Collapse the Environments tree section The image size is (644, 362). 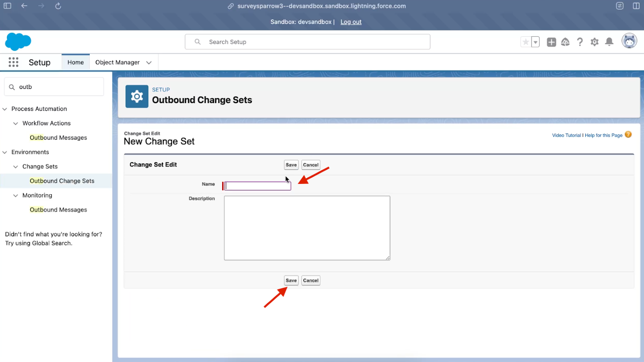coord(5,152)
